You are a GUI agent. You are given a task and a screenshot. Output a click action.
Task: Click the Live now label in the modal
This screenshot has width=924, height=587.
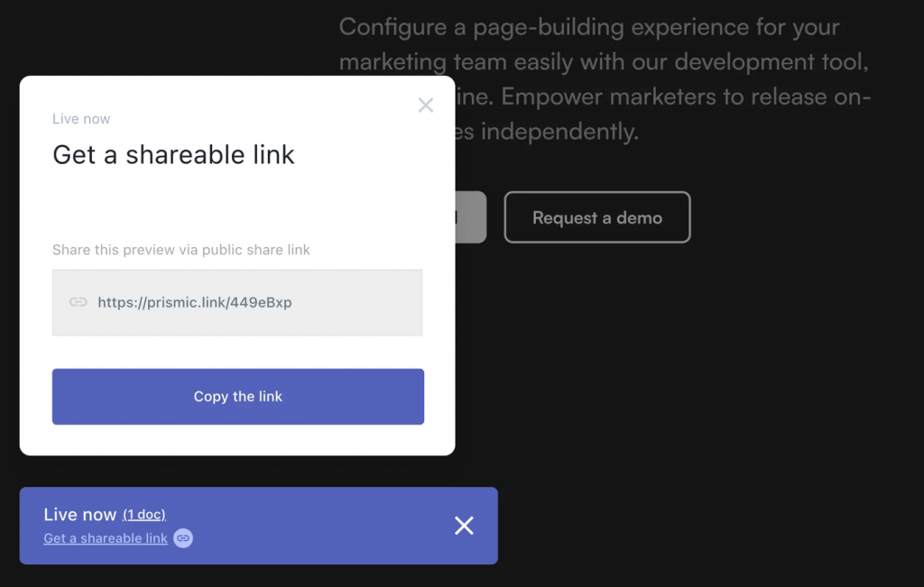80,118
